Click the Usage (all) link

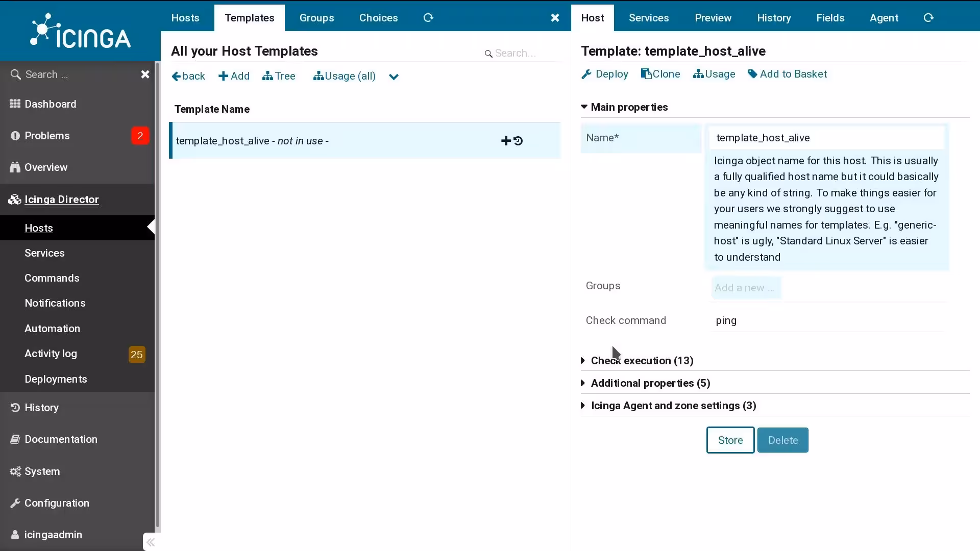tap(345, 77)
